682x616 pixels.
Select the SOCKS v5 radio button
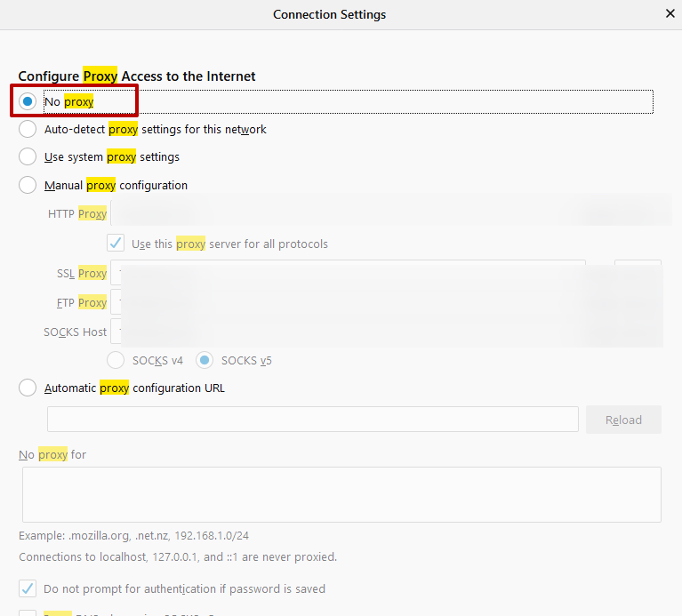(x=205, y=360)
